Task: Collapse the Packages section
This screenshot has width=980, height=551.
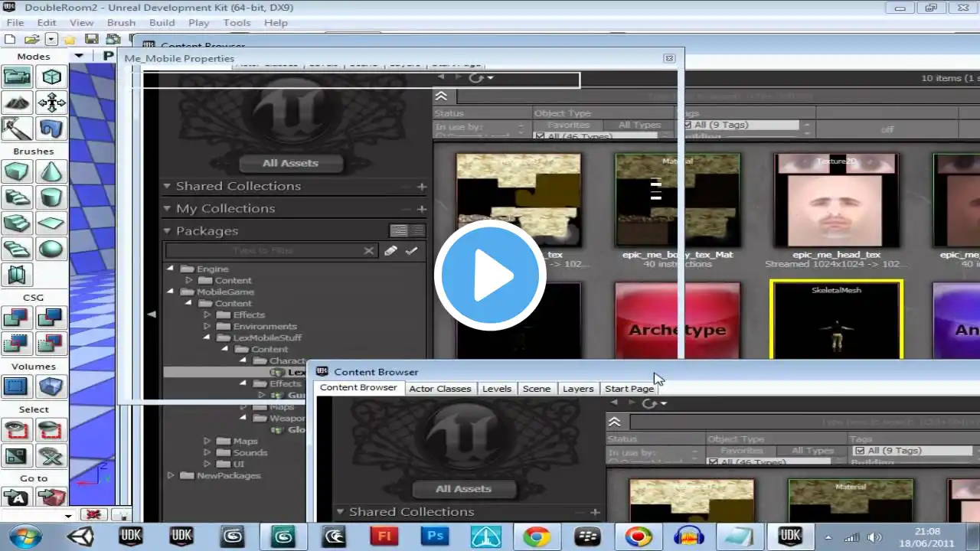Action: [167, 230]
